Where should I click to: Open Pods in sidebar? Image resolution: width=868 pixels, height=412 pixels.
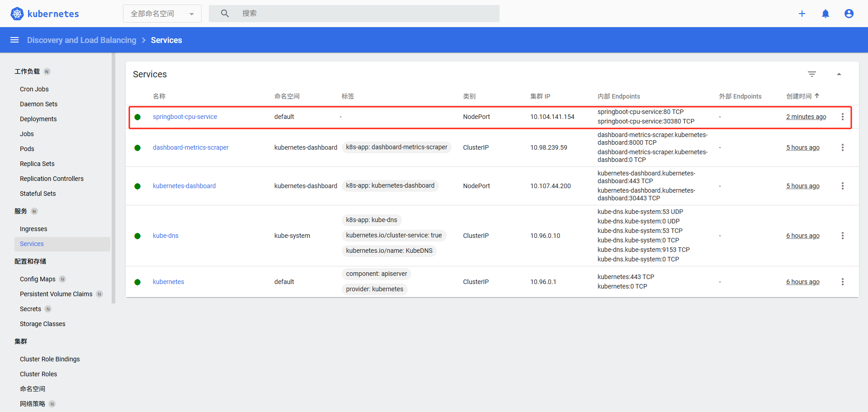pos(27,149)
